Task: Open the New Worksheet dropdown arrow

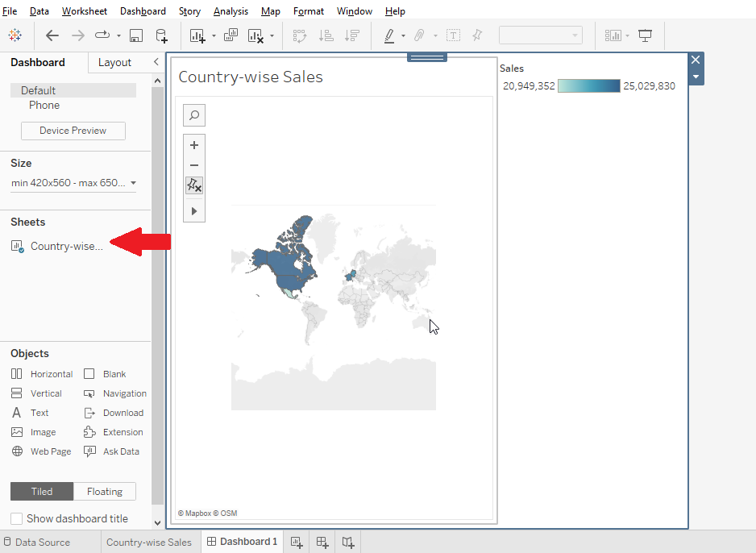Action: [214, 35]
